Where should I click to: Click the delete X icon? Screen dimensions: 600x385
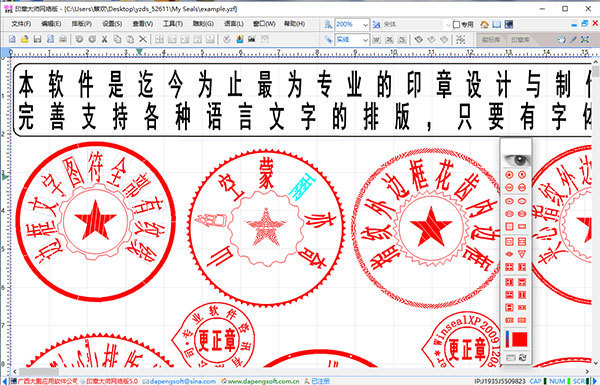pyautogui.click(x=143, y=39)
